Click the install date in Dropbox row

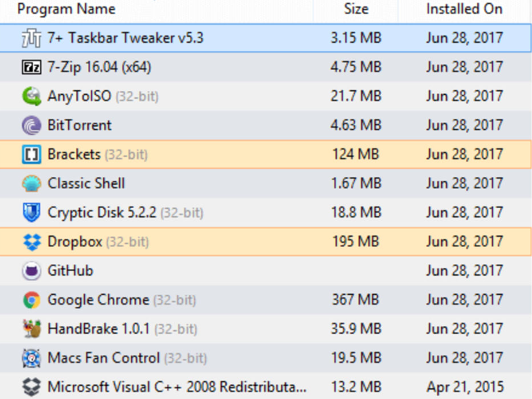[x=464, y=242]
